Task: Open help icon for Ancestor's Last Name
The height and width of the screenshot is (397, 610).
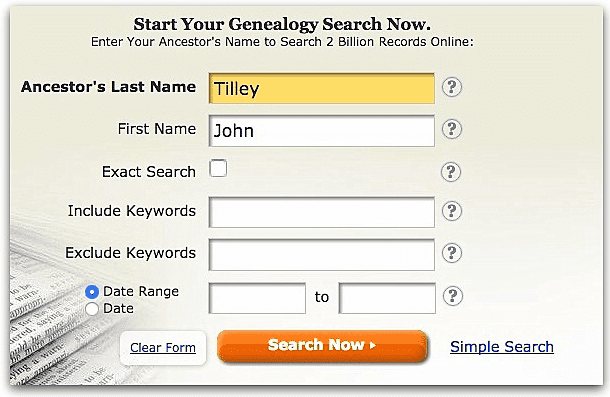Action: coord(452,87)
